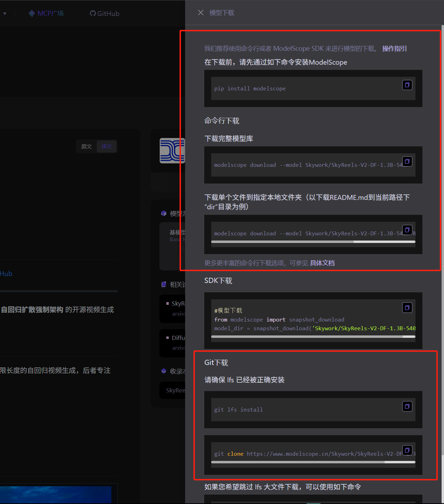
Task: Copy the full model repository download command
Action: tap(407, 161)
